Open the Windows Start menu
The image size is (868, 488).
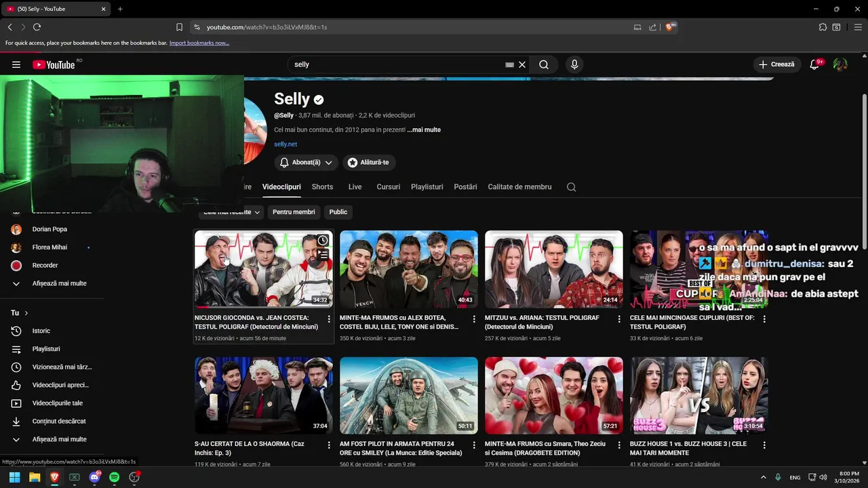click(14, 477)
